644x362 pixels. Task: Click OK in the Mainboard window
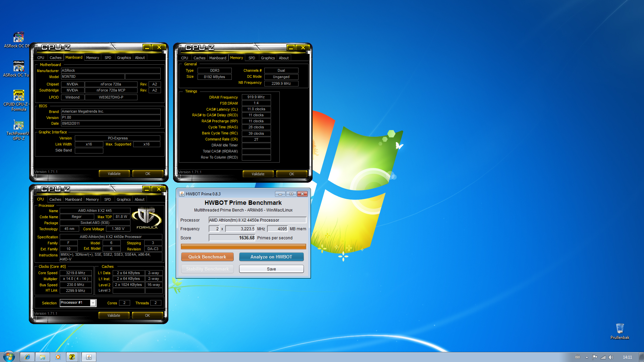(x=148, y=174)
